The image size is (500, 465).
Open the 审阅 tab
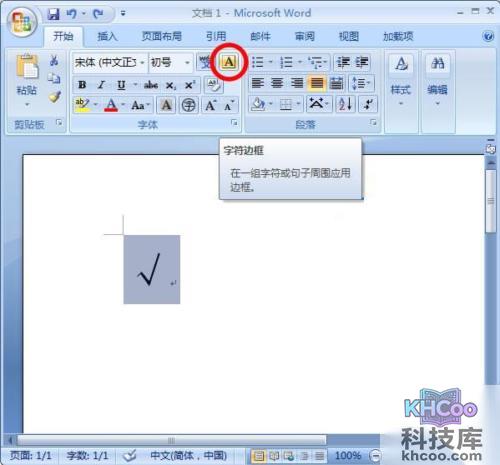(x=304, y=36)
